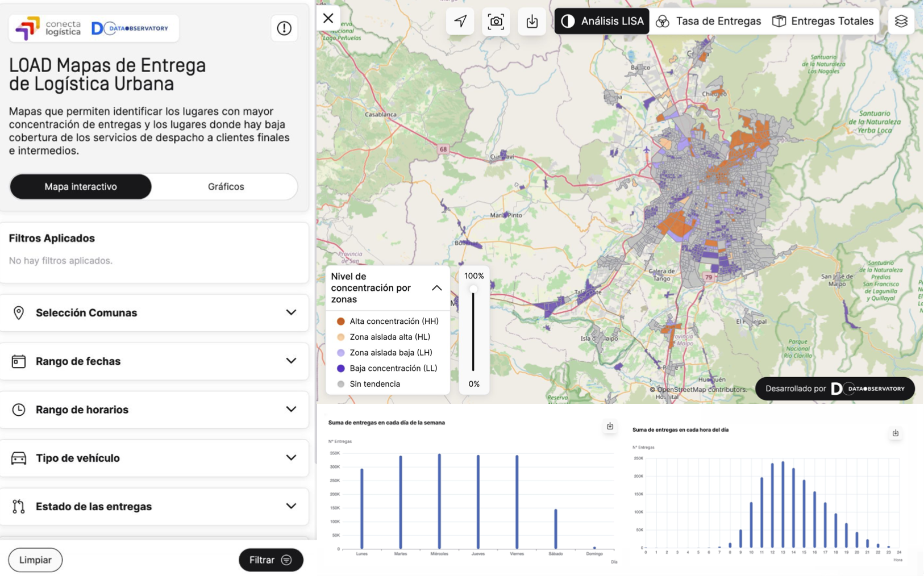Expand the Tipo de vehículo filter

(x=154, y=458)
